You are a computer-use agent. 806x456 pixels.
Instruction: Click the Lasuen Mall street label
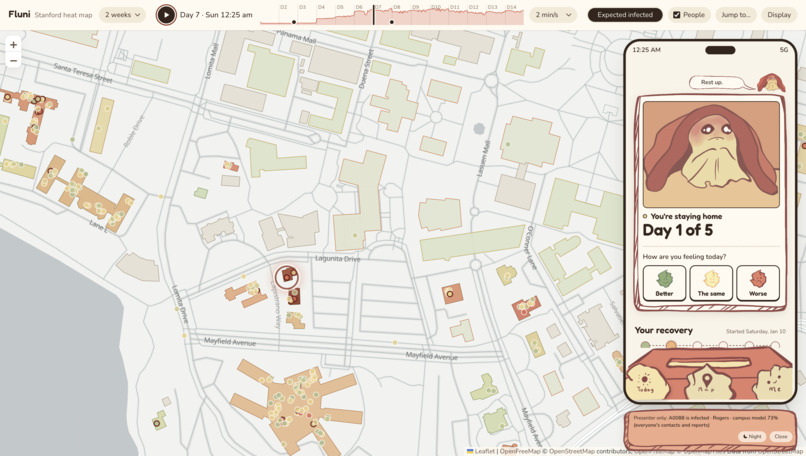(483, 158)
